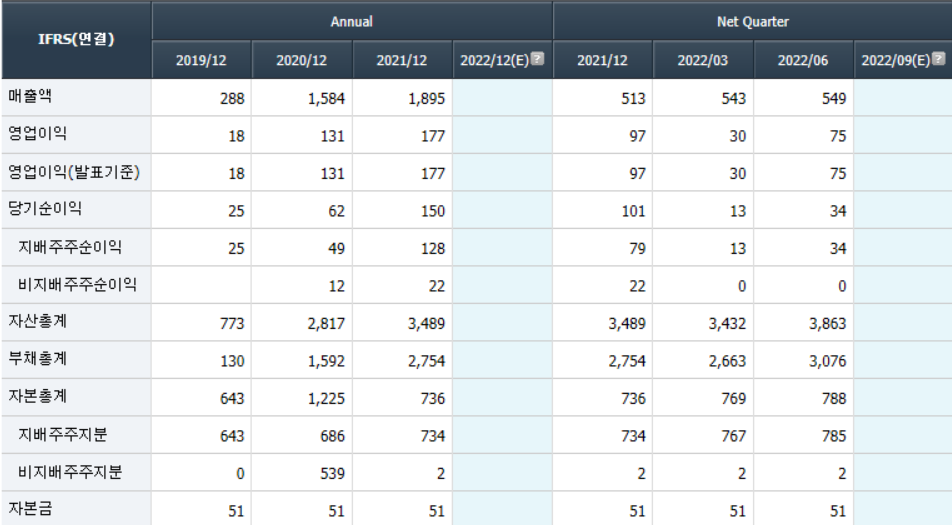Select the Net Quarter header tab
The height and width of the screenshot is (525, 952).
753,21
